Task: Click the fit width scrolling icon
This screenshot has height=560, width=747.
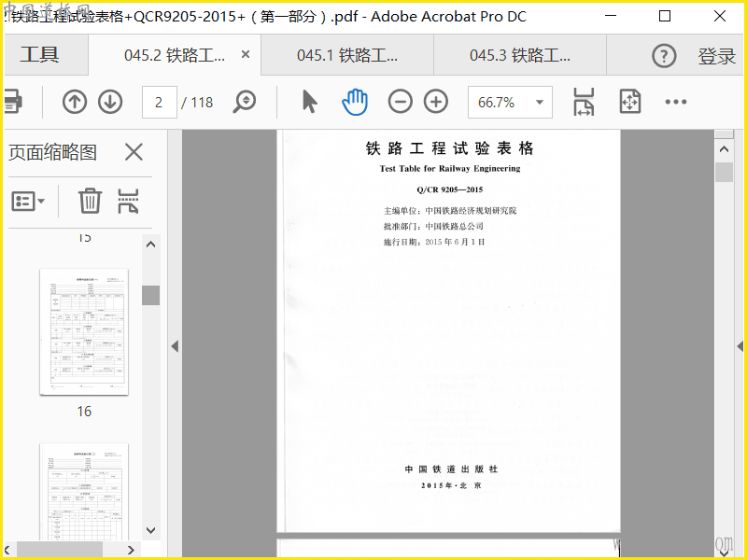Action: tap(584, 102)
